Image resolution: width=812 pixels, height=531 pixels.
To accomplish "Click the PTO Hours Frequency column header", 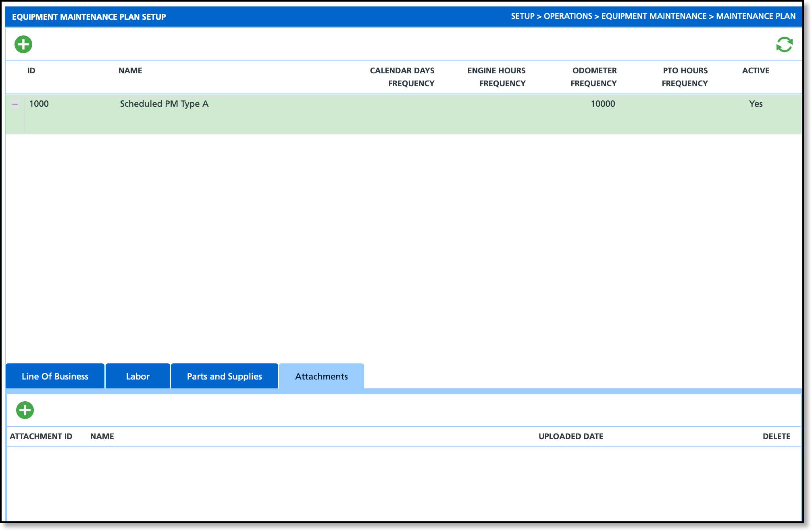I will pos(685,77).
